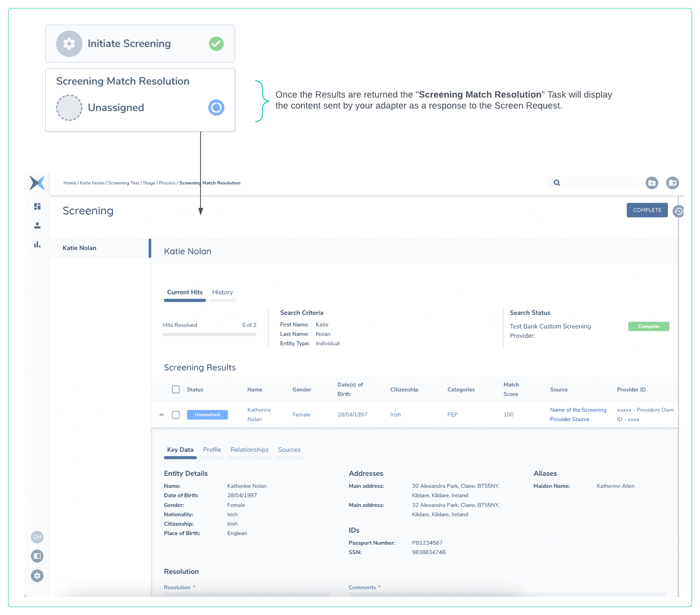This screenshot has width=700, height=615.
Task: Open the history clock icon beside Complete
Action: tap(678, 211)
